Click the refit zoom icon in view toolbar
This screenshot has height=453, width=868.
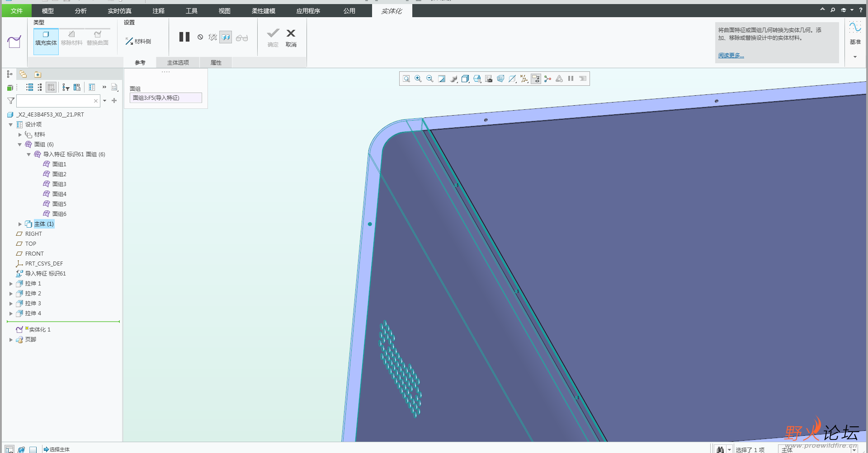tap(406, 79)
